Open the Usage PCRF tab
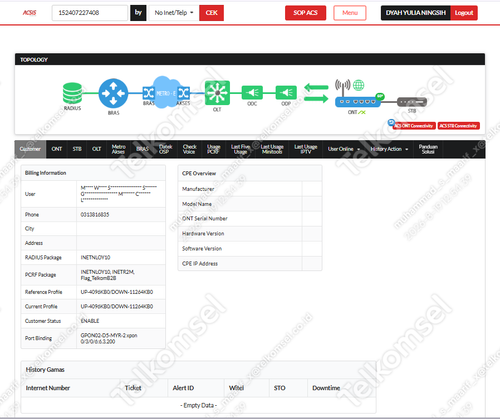The image size is (500, 419). (x=213, y=149)
